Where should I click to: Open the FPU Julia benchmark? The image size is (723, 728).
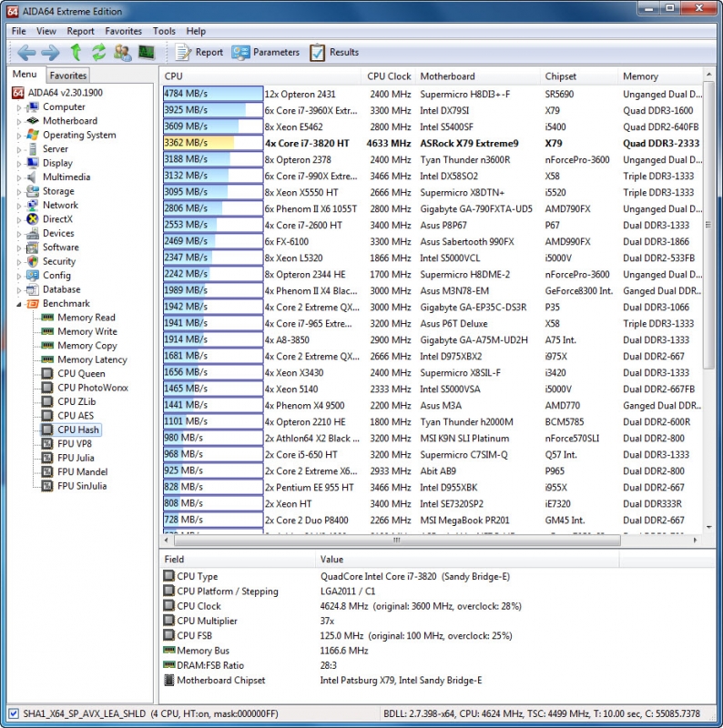click(76, 458)
